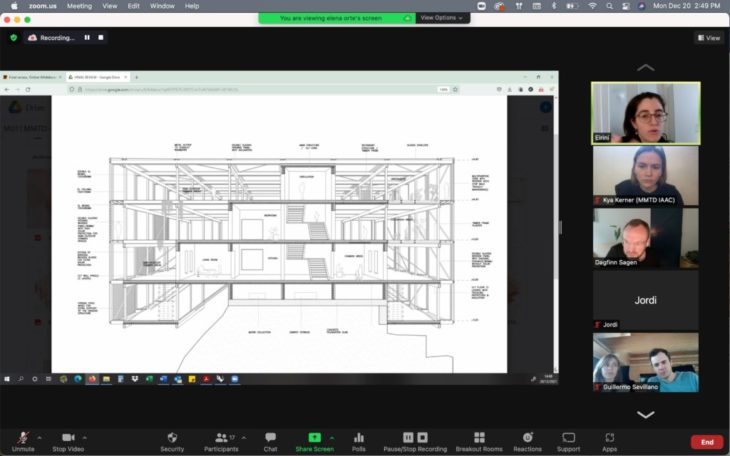
Task: Open the Chat panel
Action: click(x=270, y=440)
